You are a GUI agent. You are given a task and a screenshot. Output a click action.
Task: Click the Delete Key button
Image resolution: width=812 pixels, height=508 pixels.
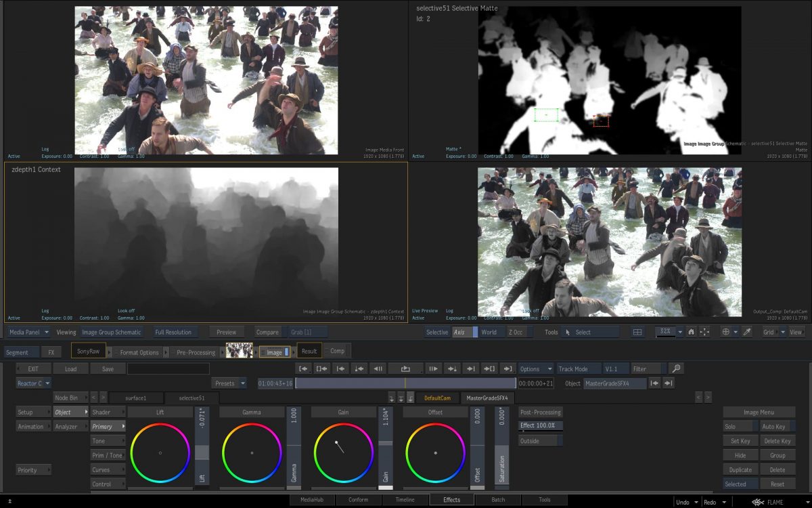tap(777, 441)
